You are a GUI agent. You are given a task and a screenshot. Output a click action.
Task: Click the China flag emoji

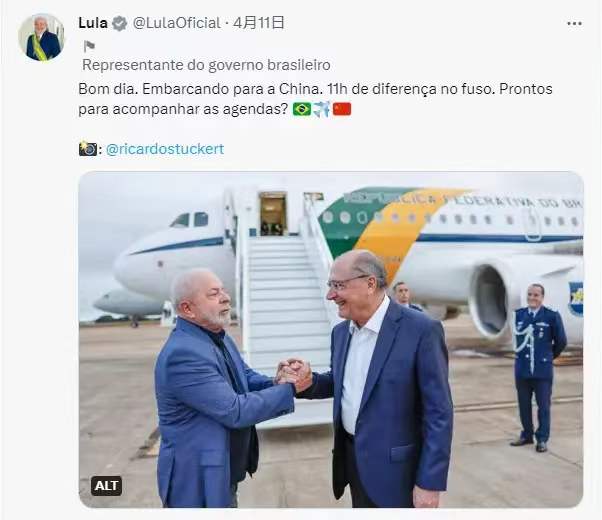342,109
